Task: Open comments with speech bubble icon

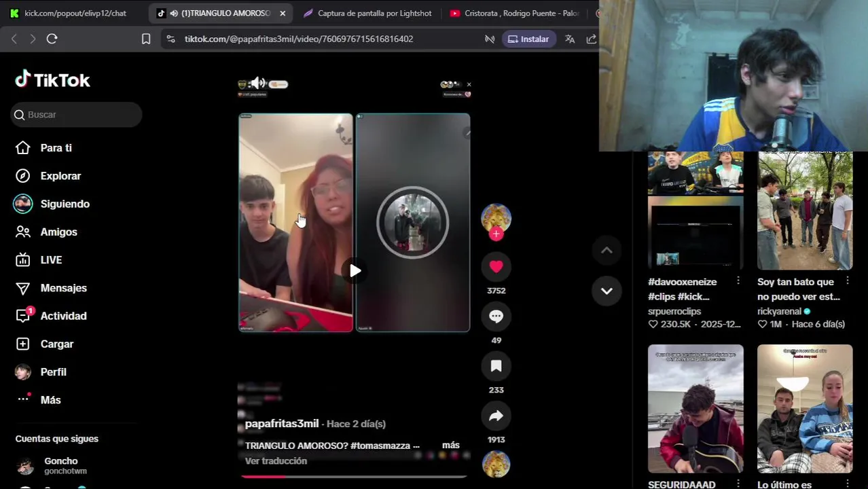Action: [x=496, y=316]
